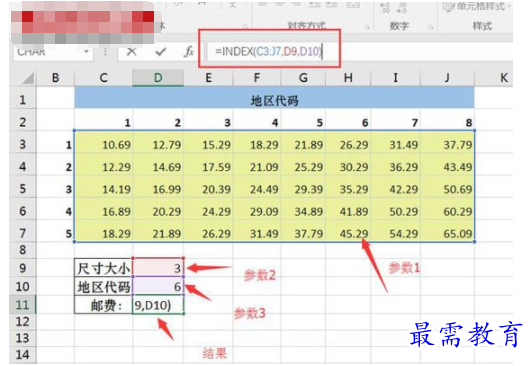
Task: Select column H header
Action: [348, 78]
